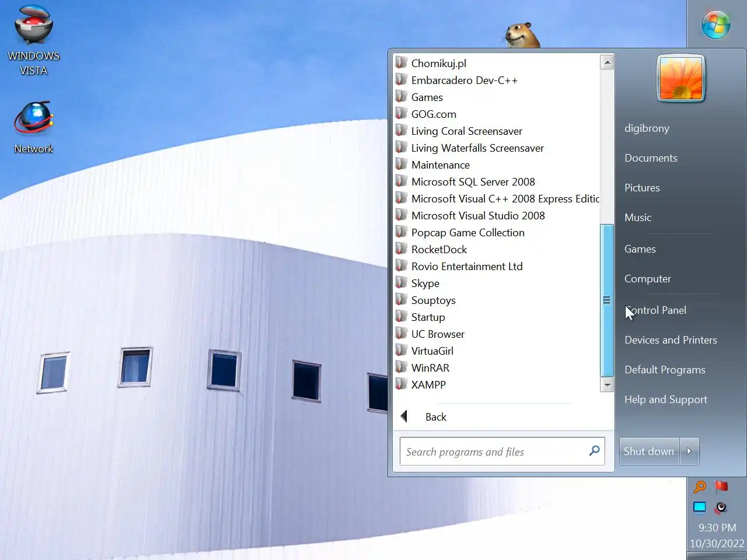Click the magnifier icon in system tray
The height and width of the screenshot is (560, 747).
(x=700, y=487)
